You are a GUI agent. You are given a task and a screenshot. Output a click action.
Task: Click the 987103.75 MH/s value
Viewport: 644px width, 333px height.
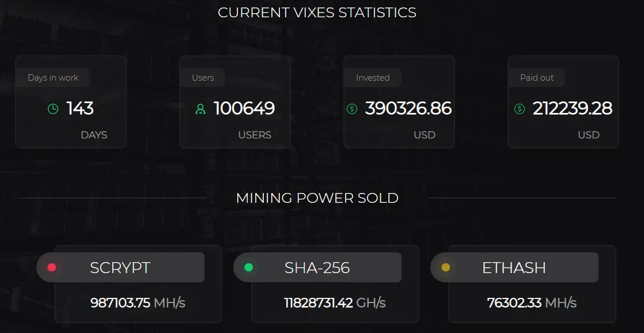tap(138, 303)
